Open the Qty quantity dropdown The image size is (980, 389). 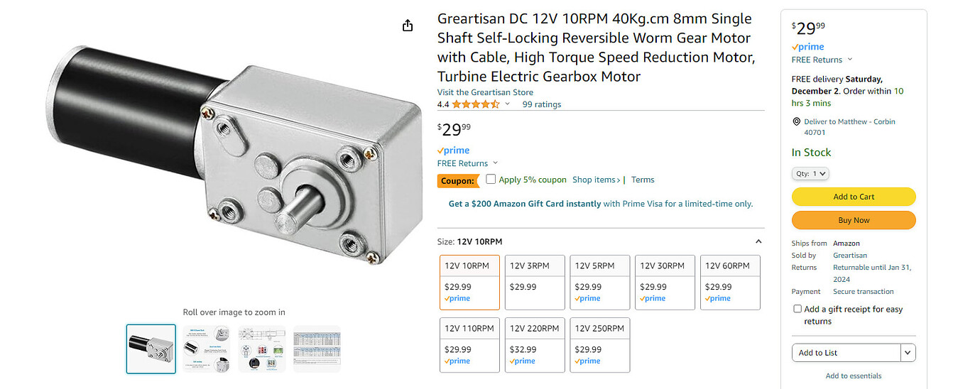(810, 174)
